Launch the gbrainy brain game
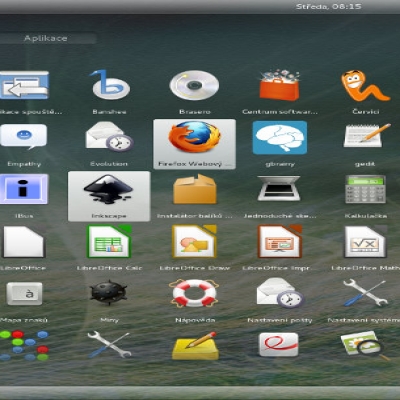The image size is (400, 400). [x=280, y=137]
